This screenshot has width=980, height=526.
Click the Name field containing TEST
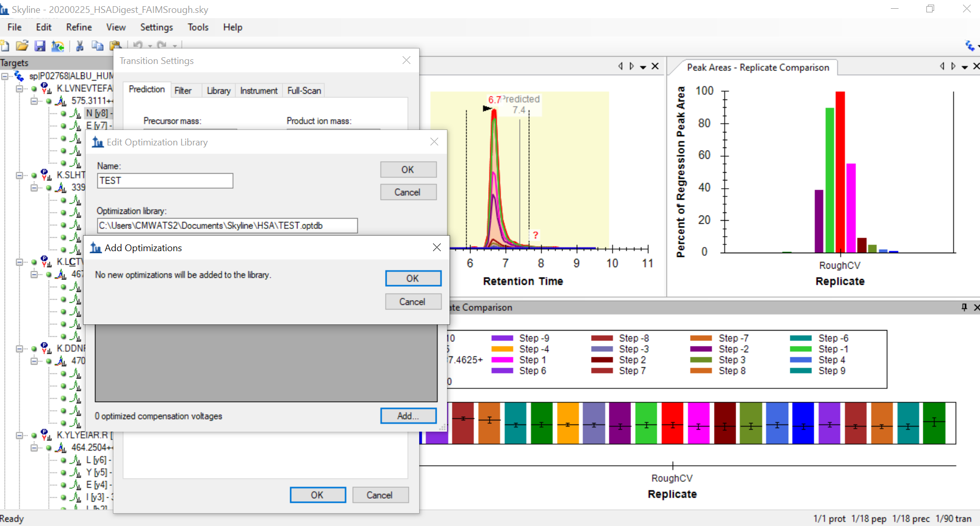pos(165,180)
